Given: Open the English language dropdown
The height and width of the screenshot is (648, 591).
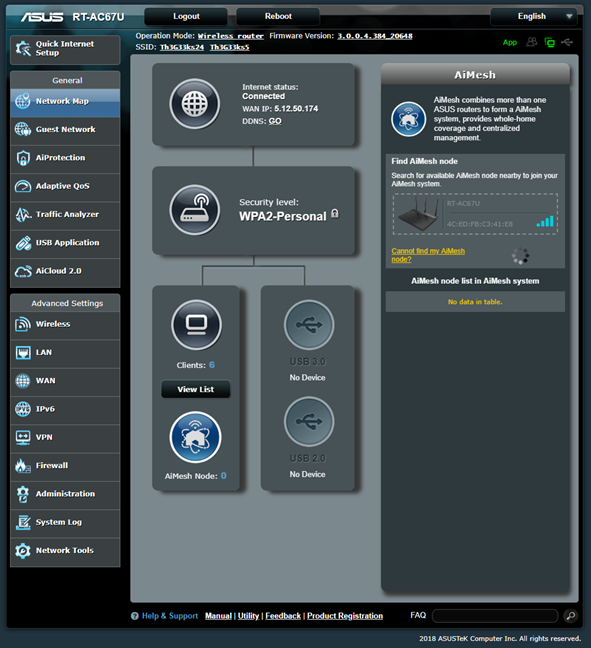Looking at the screenshot, I should (x=534, y=17).
